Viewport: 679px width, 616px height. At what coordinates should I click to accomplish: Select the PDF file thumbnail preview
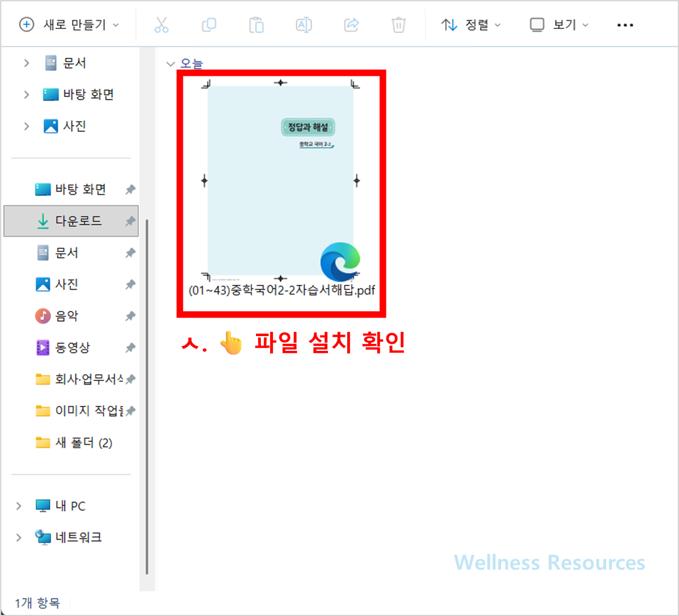(281, 181)
